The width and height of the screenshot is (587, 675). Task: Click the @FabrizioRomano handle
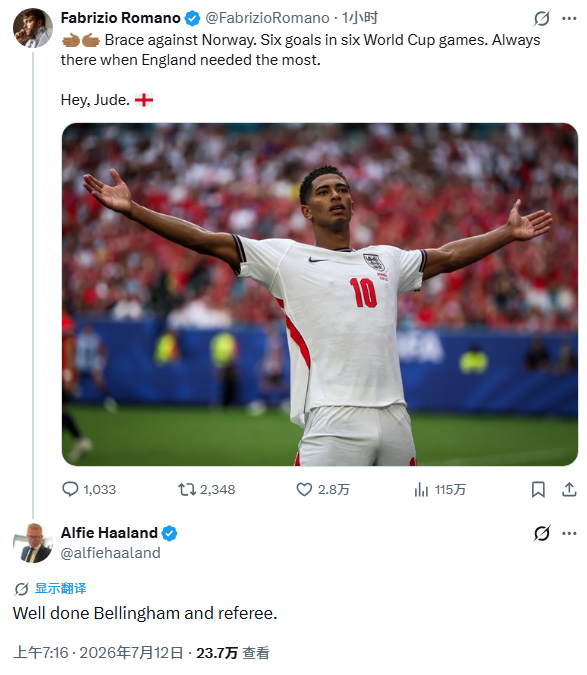point(267,18)
